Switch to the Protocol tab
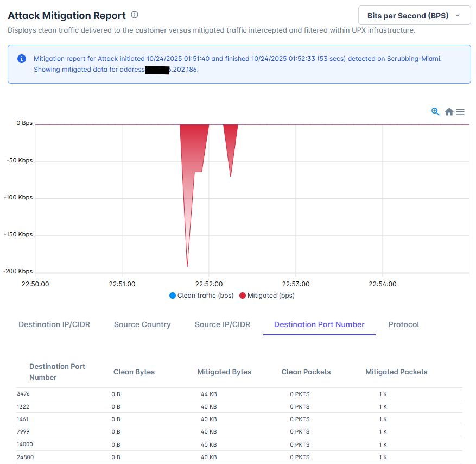 (x=404, y=324)
